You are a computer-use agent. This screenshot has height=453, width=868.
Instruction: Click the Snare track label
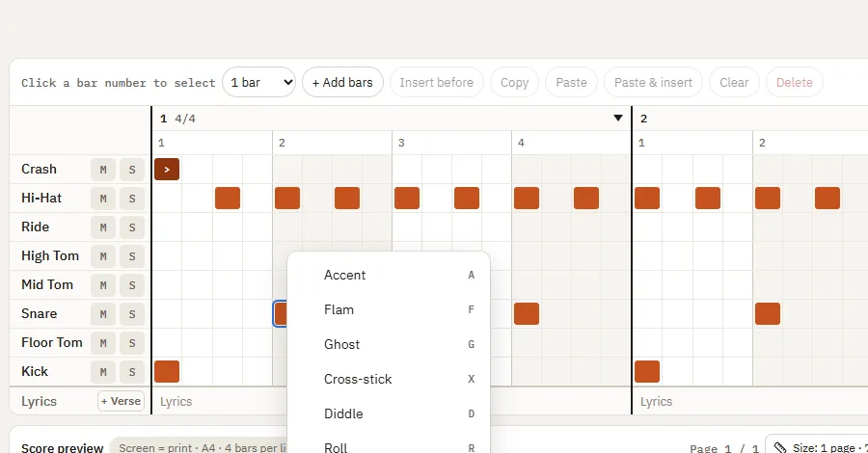click(x=39, y=313)
